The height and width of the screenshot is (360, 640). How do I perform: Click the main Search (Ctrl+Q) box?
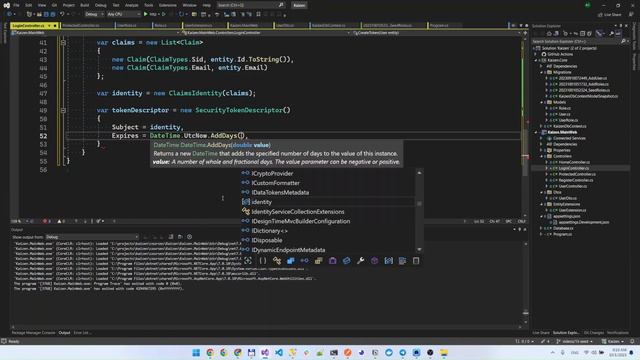point(250,5)
